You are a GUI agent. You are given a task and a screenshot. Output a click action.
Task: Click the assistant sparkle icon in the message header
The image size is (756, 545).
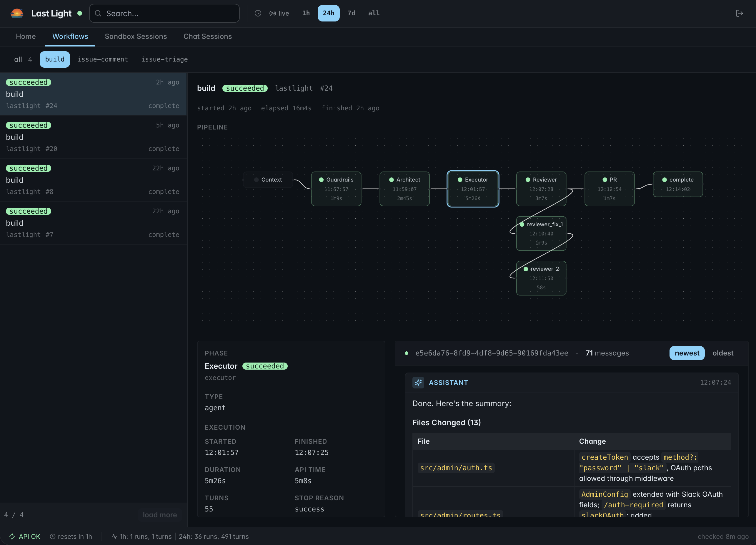point(418,383)
